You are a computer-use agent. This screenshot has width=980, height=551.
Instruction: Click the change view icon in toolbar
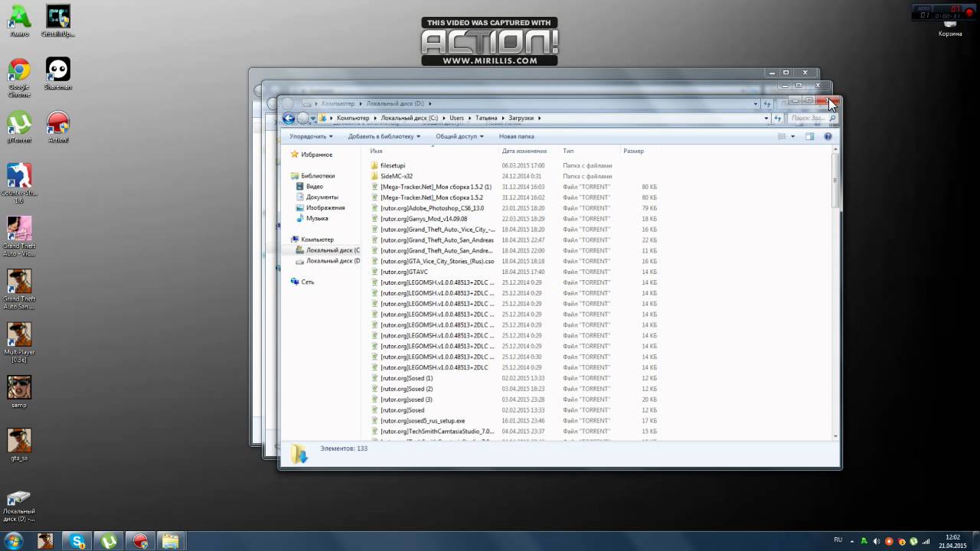coord(782,136)
